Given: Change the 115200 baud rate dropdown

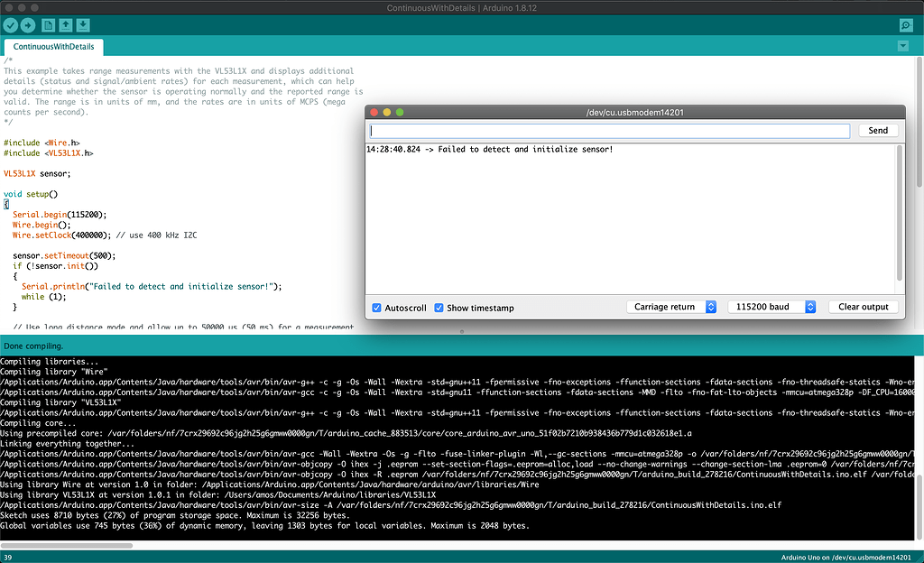Looking at the screenshot, I should [x=772, y=307].
